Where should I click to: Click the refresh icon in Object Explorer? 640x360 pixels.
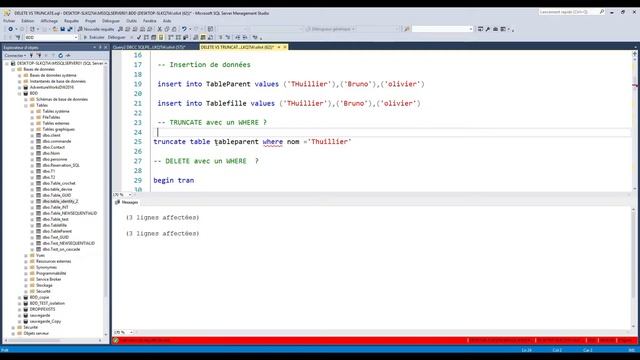[x=60, y=56]
